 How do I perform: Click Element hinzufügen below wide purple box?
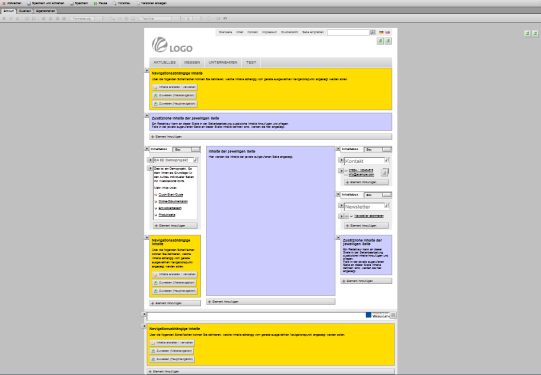tap(270, 137)
